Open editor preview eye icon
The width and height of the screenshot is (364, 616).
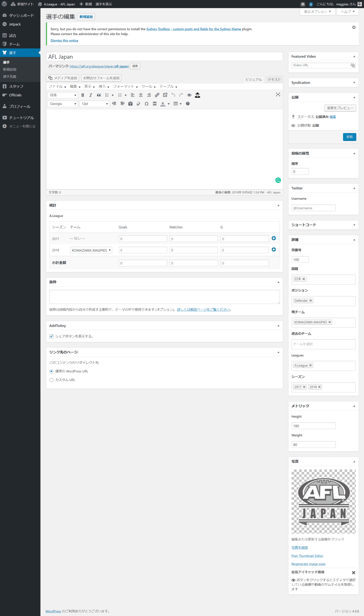[x=189, y=95]
